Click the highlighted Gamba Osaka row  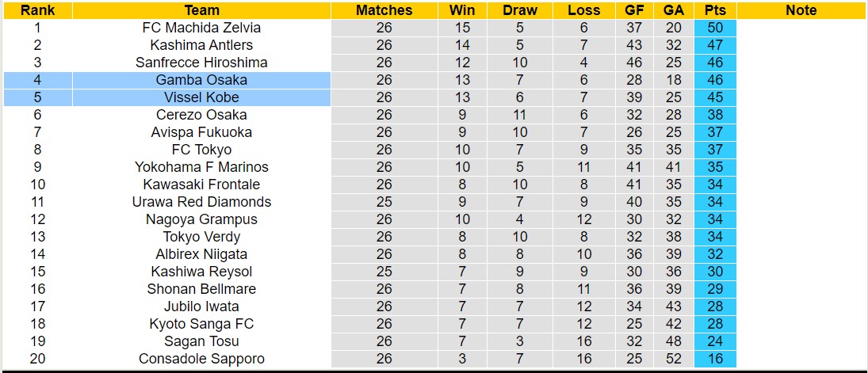tap(201, 80)
